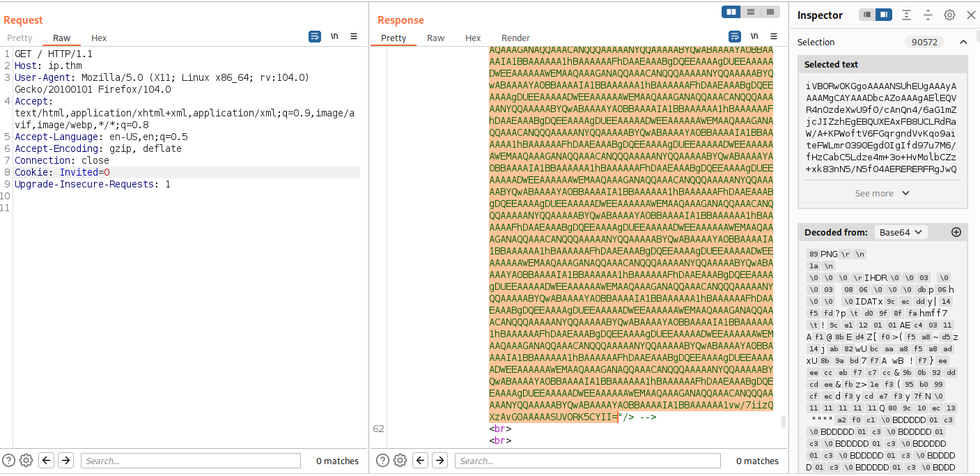Screen dimensions: 980x476
Task: Enable word wrap in the Response editor
Action: pyautogui.click(x=733, y=36)
